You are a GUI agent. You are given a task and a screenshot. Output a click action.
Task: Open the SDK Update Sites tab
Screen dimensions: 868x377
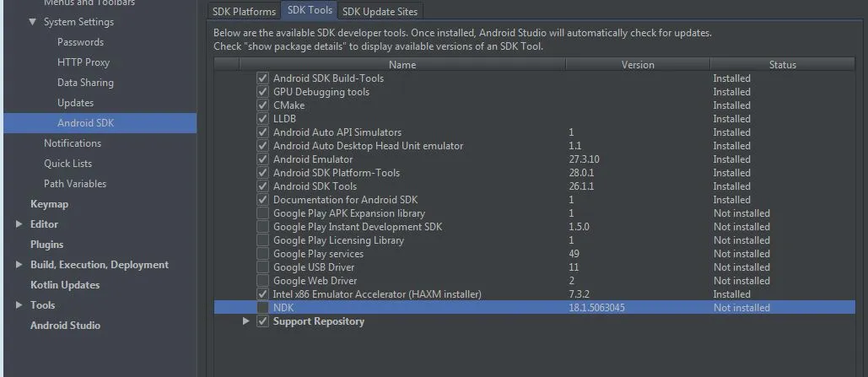(380, 11)
